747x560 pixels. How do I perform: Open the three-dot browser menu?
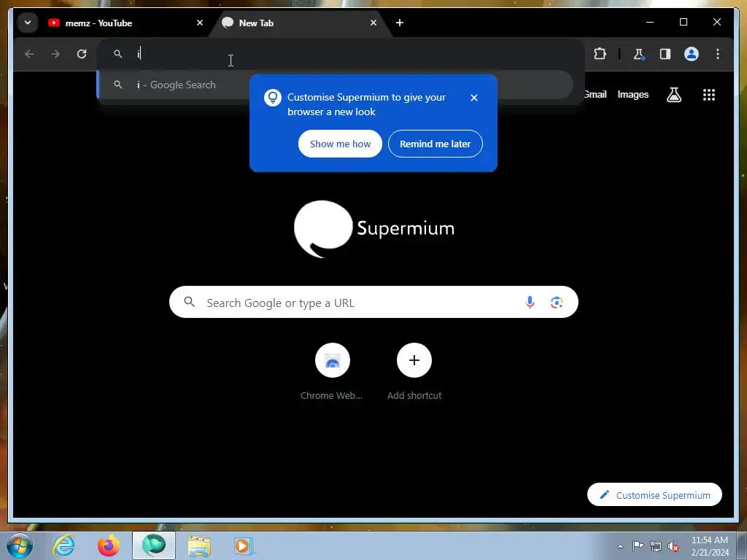coord(718,54)
